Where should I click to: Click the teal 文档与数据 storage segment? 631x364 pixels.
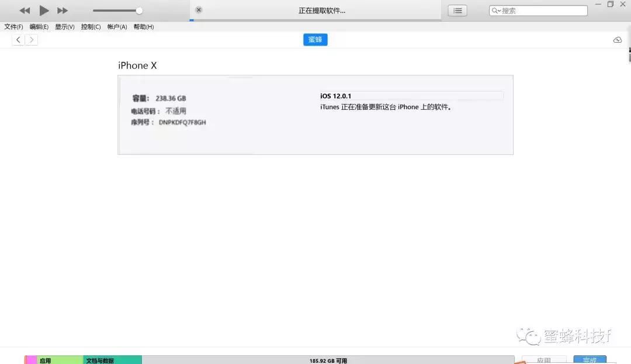tap(113, 360)
